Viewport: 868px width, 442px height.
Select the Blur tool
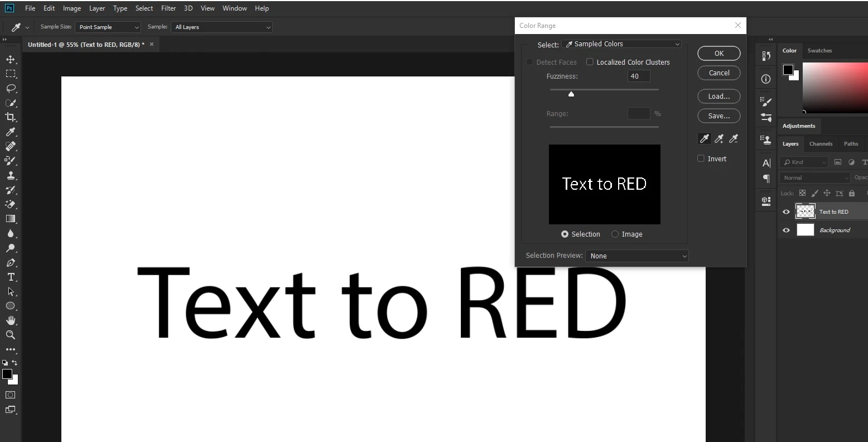tap(11, 233)
